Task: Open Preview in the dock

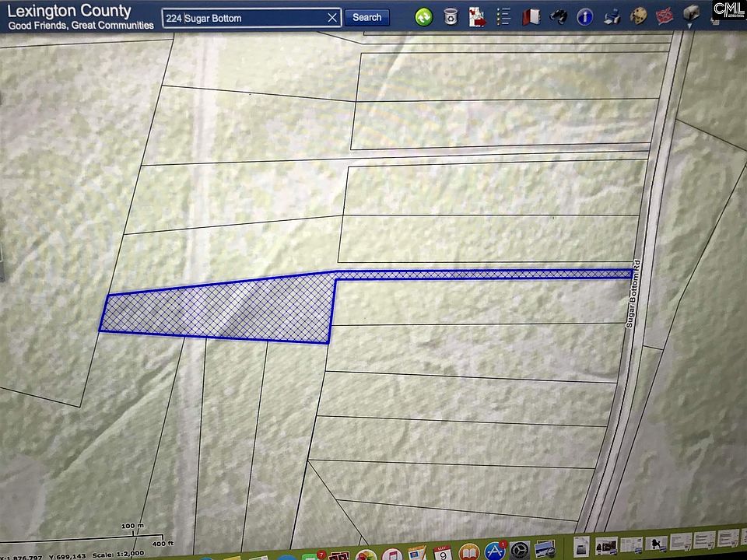Action: (544, 550)
